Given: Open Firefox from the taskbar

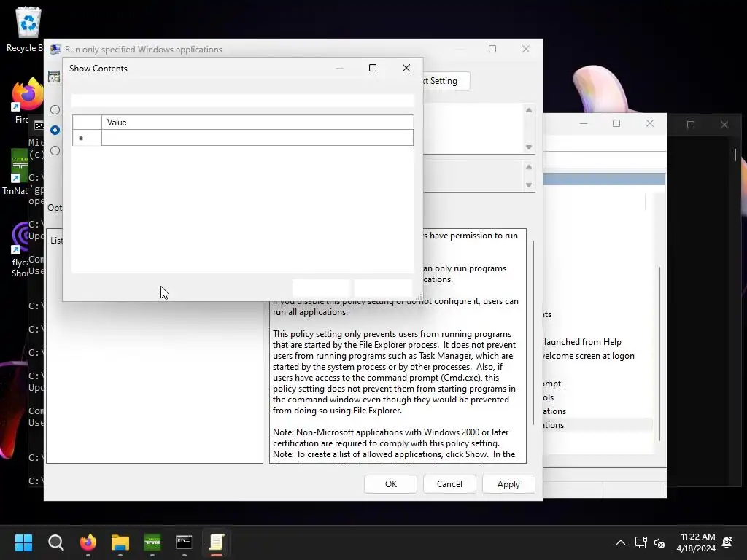Looking at the screenshot, I should pos(88,542).
